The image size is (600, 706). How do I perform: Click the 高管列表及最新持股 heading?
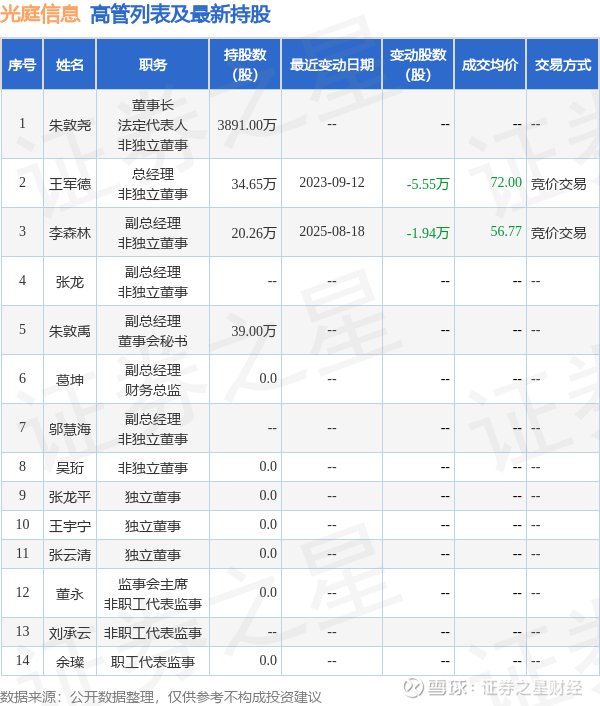[180, 14]
